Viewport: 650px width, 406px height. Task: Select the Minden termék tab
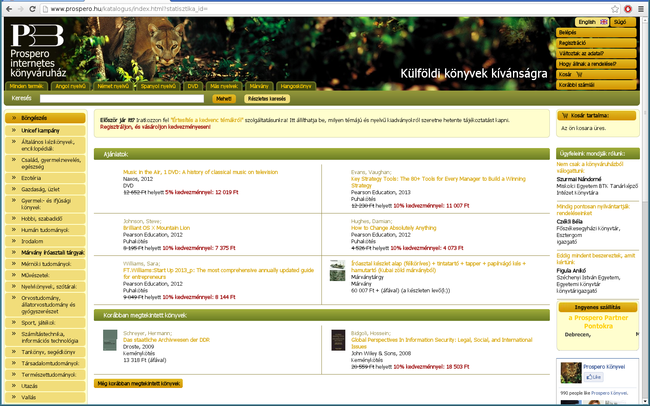pos(27,86)
